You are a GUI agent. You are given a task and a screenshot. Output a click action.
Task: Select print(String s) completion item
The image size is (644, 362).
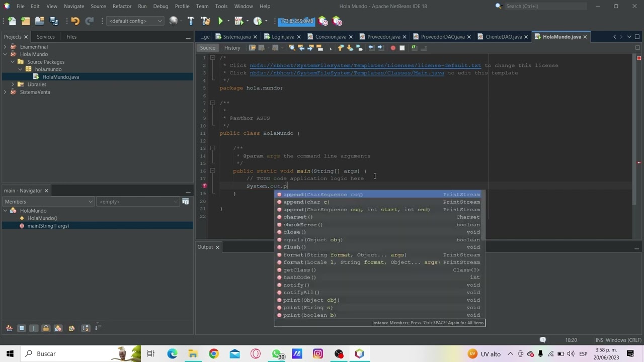click(x=380, y=308)
